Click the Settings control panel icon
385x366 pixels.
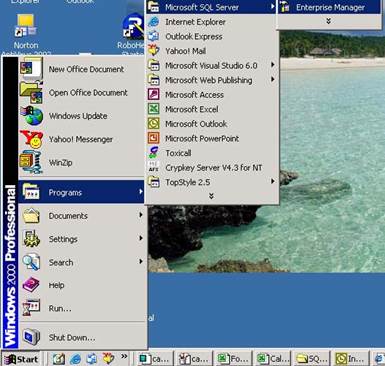pos(31,239)
